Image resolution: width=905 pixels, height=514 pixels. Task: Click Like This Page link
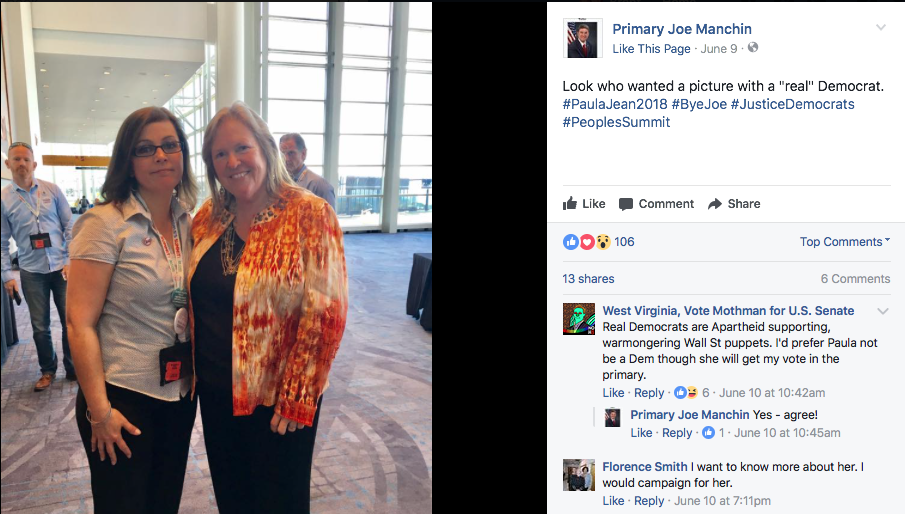point(651,48)
